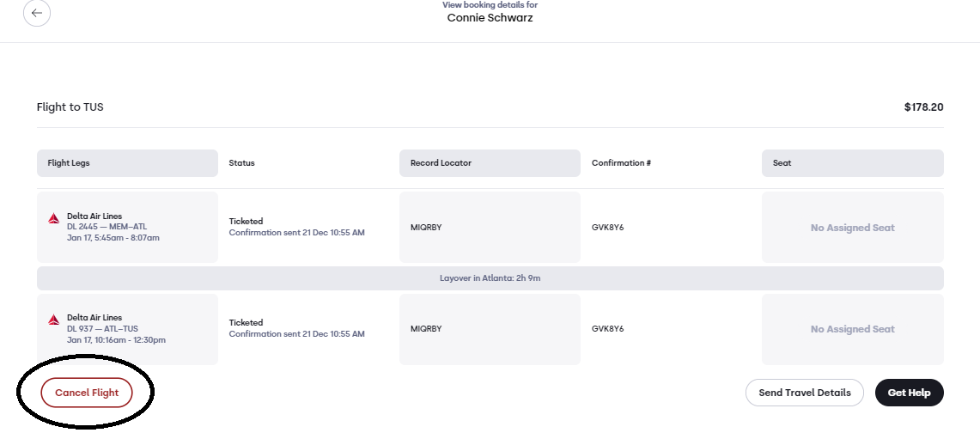Open the DL 2445 MEM–ATL flight leg

pyautogui.click(x=127, y=227)
